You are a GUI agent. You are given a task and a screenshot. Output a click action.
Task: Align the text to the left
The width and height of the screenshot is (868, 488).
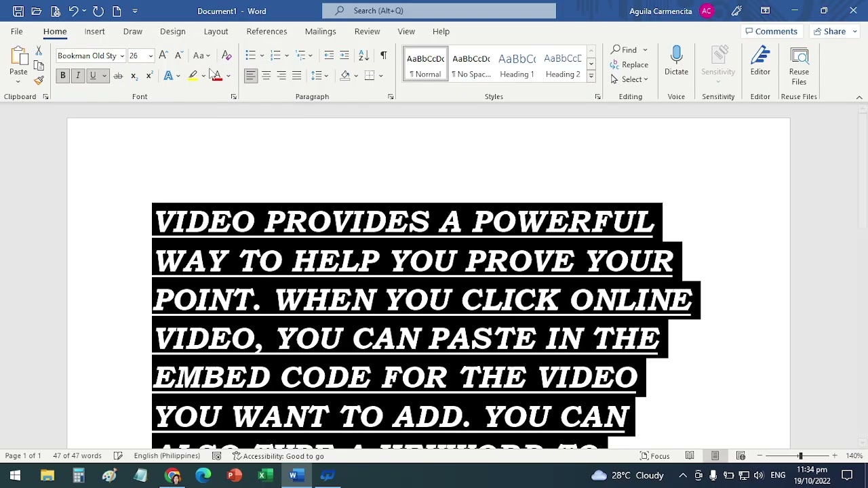coord(251,76)
